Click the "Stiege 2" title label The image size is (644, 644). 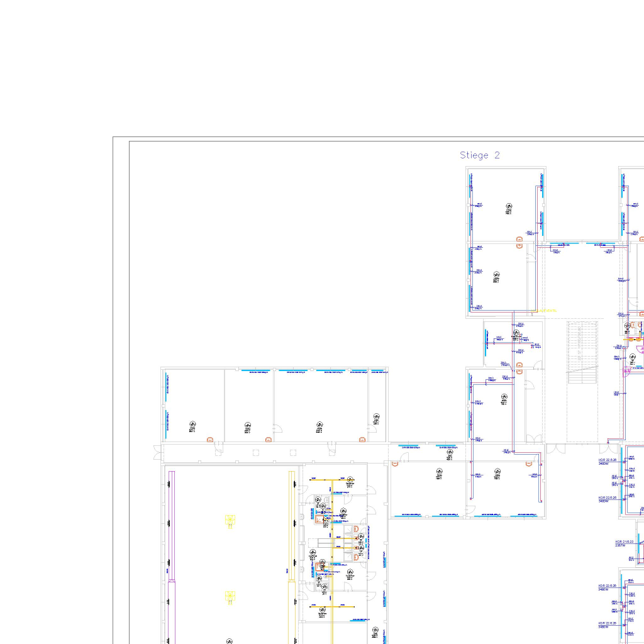tap(479, 155)
